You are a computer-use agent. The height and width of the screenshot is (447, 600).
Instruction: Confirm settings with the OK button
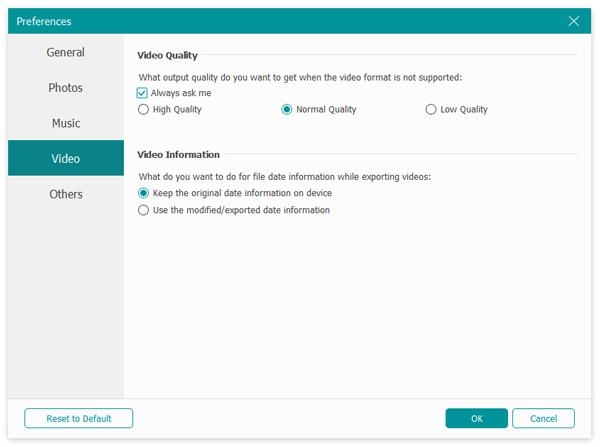476,418
